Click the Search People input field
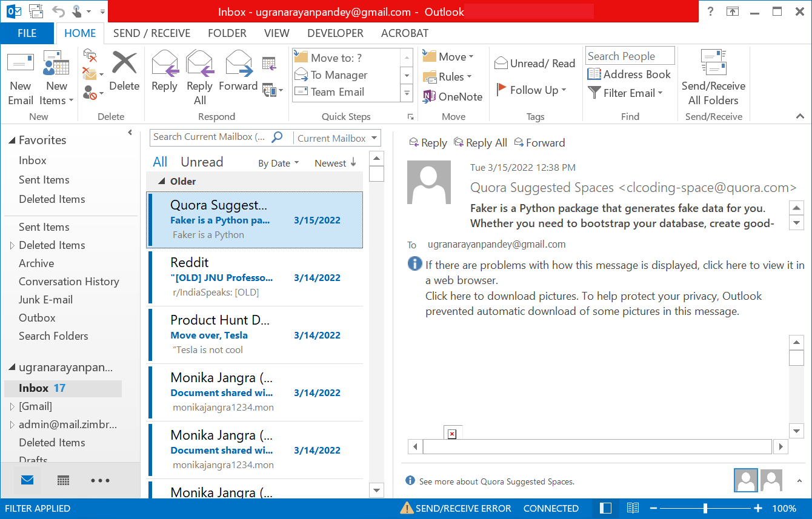Viewport: 812px width, 519px height. tap(630, 56)
